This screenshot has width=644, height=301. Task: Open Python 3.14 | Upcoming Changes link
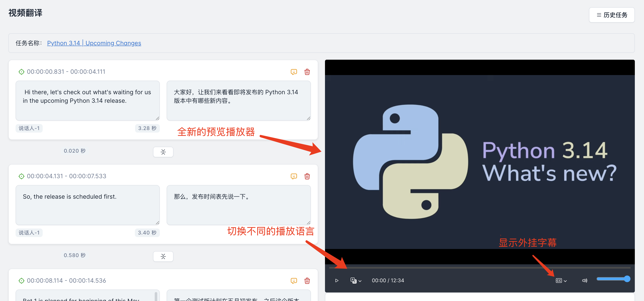point(94,43)
